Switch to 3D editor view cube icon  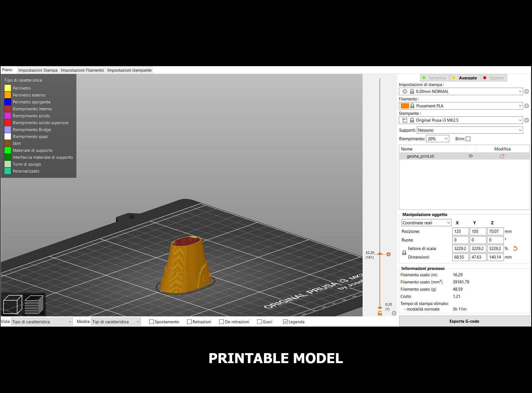click(12, 304)
